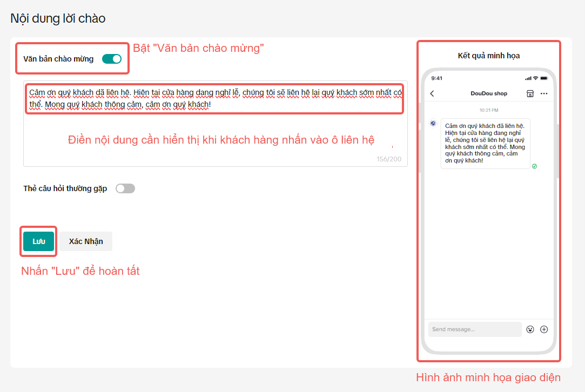The image size is (585, 392).
Task: Click the DouDou shop title
Action: (x=489, y=93)
